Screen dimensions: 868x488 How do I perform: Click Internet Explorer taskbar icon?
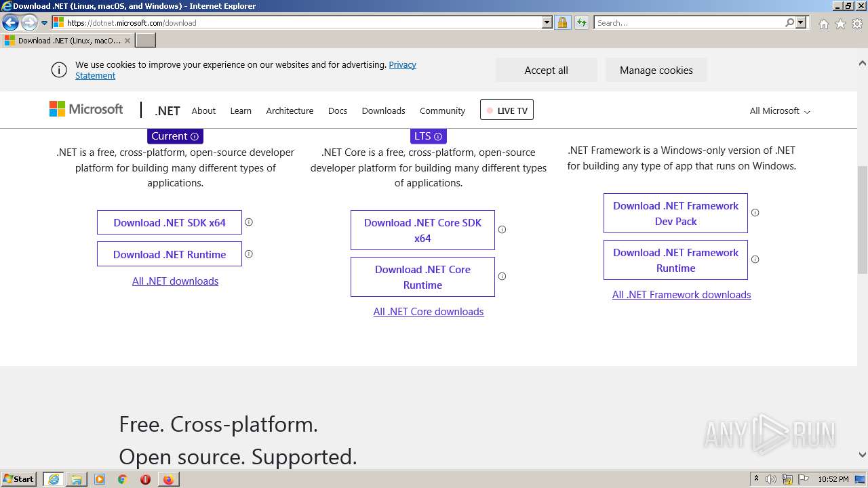point(53,479)
